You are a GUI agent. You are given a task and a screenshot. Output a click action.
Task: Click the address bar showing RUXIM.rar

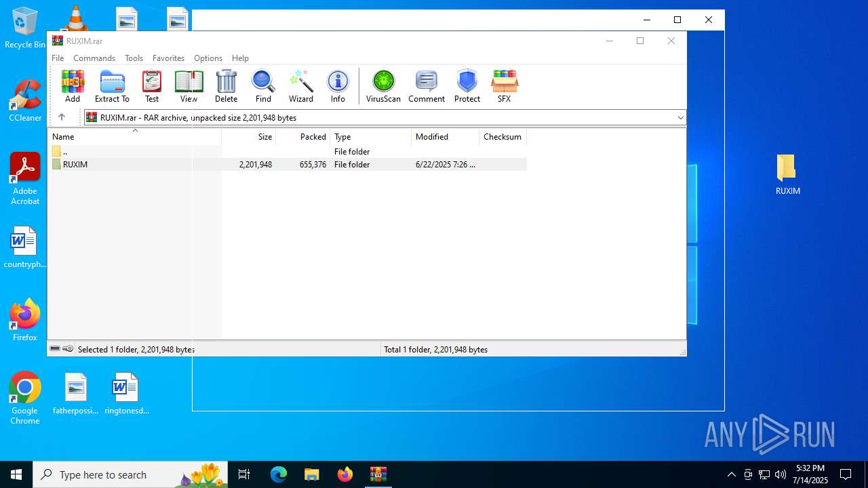[x=384, y=118]
